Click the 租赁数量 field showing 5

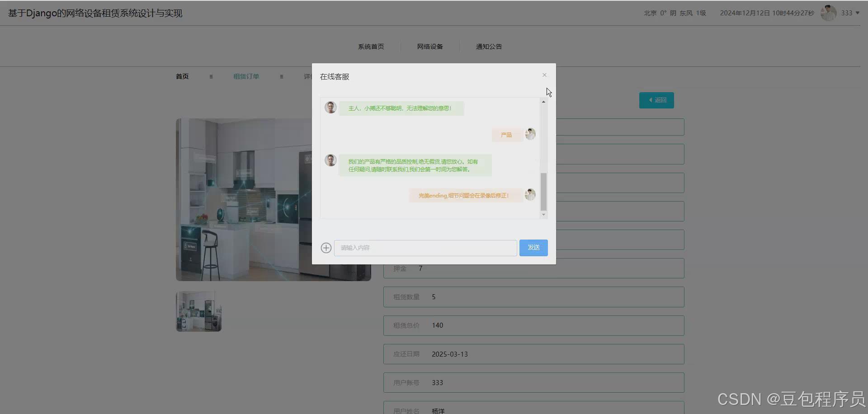[x=534, y=297]
